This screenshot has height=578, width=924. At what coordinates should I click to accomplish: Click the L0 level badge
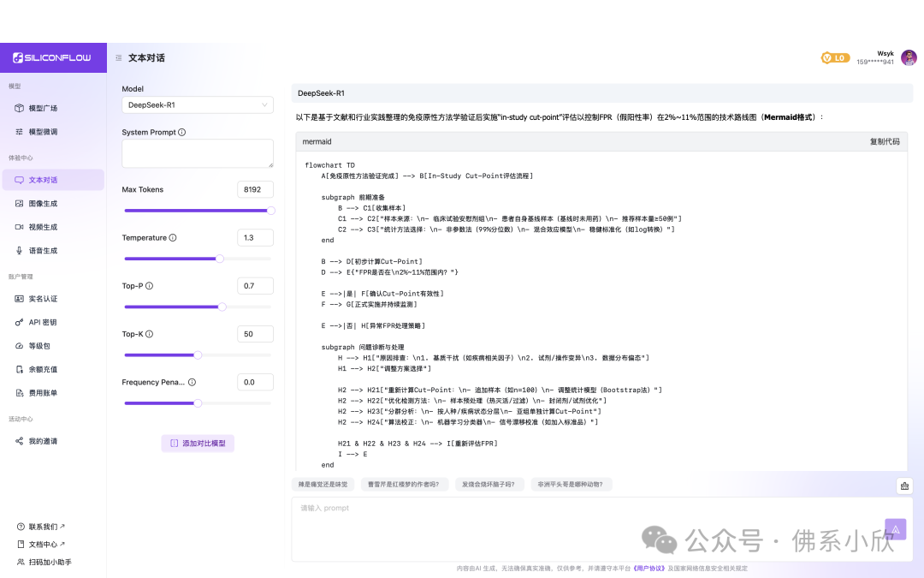835,58
